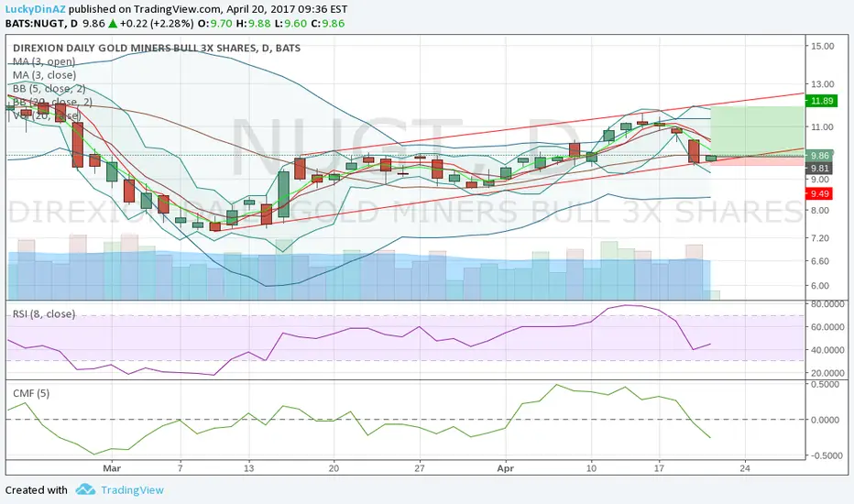Click the 20 date axis label
Viewport: 854px width, 504px height.
tap(334, 468)
